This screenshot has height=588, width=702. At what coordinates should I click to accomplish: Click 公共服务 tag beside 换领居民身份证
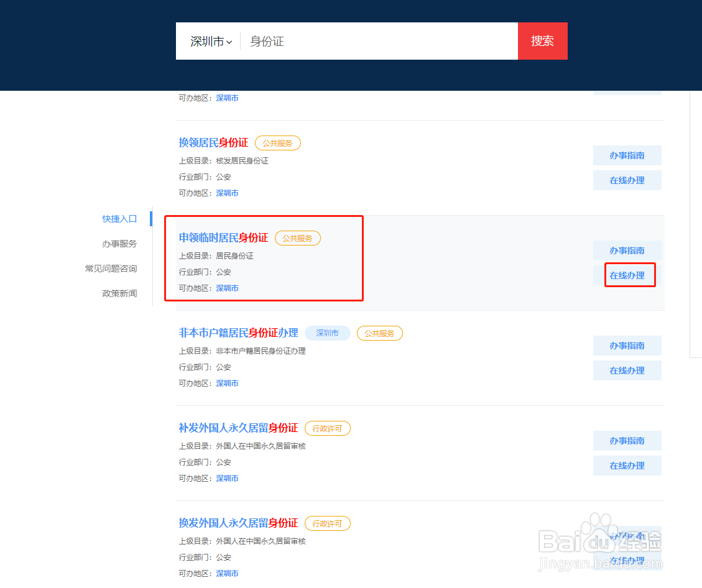pyautogui.click(x=277, y=143)
